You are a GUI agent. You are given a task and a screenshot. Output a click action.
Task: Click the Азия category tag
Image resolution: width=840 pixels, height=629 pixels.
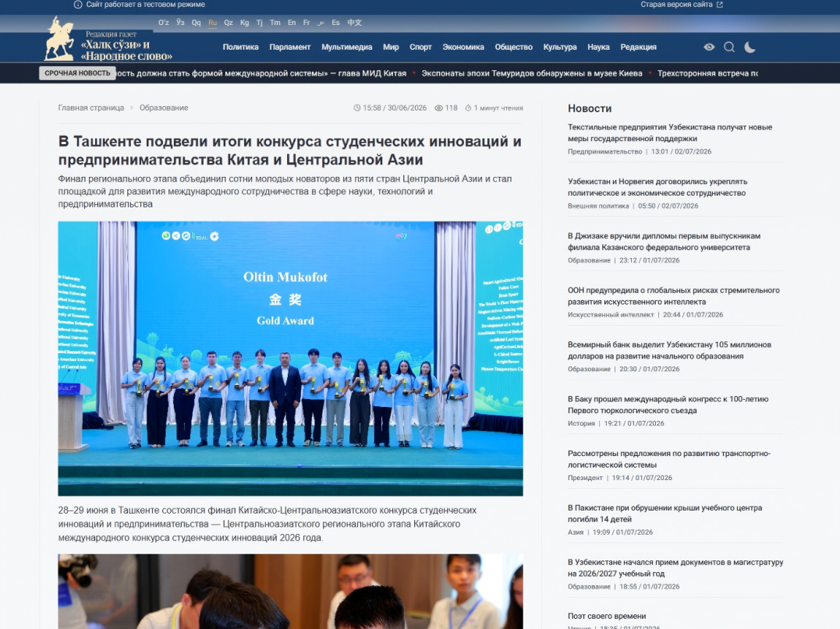pos(576,532)
